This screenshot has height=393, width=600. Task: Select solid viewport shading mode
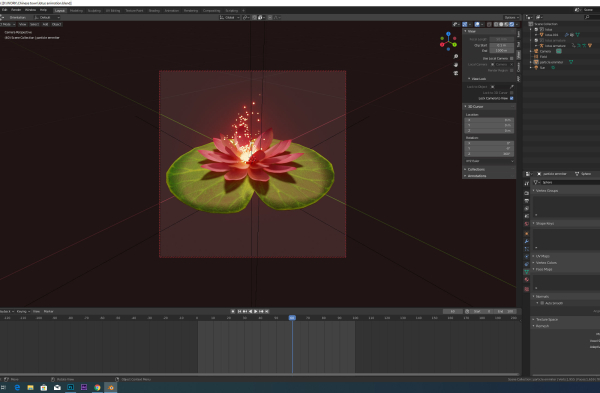click(x=501, y=24)
